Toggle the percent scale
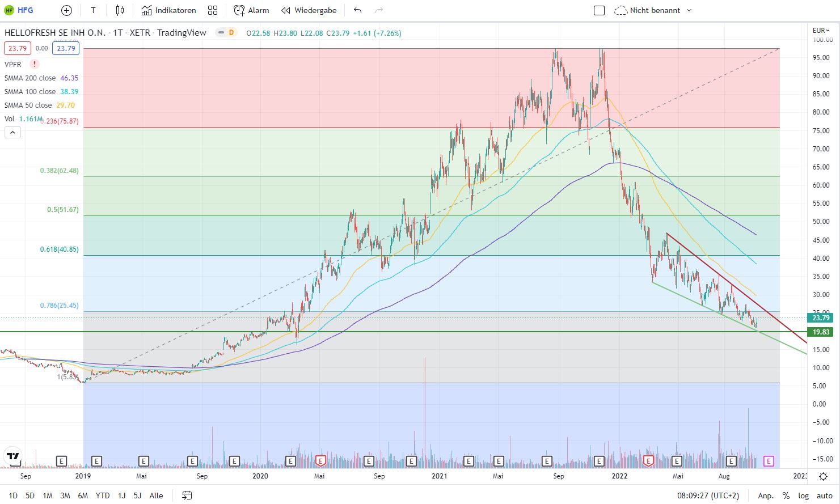Viewport: 840px width, 504px height. pos(786,495)
